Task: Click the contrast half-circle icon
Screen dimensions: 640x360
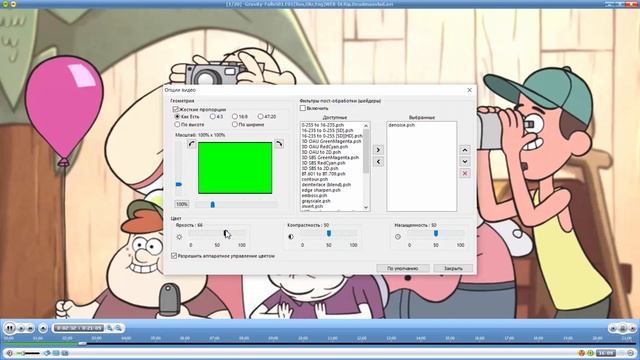Action: pyautogui.click(x=291, y=236)
